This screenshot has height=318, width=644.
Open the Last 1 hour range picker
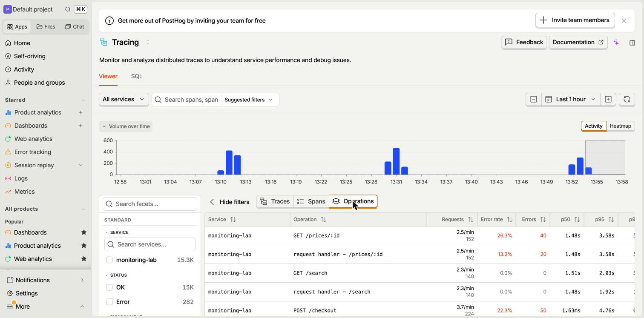571,100
